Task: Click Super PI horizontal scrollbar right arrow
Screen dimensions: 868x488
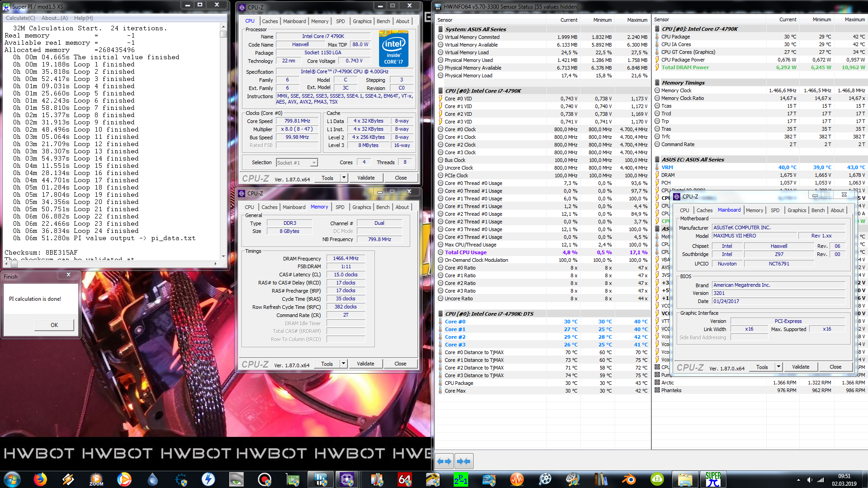Action: coord(215,264)
